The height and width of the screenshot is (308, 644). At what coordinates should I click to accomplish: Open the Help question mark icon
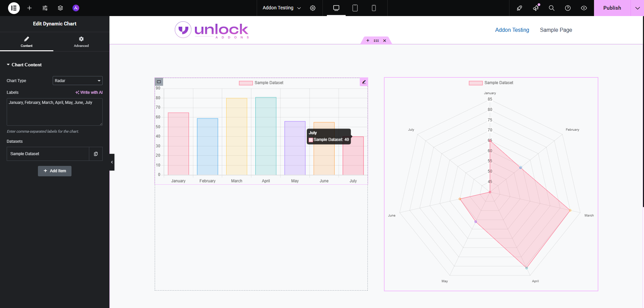tap(568, 8)
